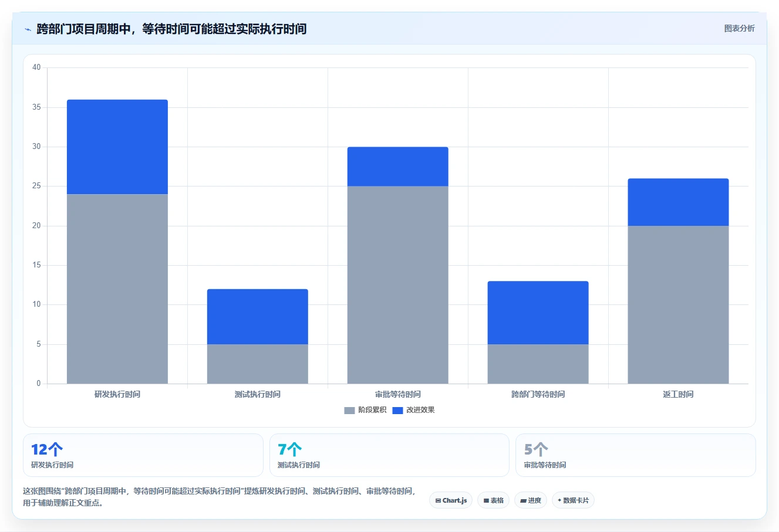Select the 12个 研发执行时间 data card
Image resolution: width=779 pixels, height=532 pixels.
143,455
